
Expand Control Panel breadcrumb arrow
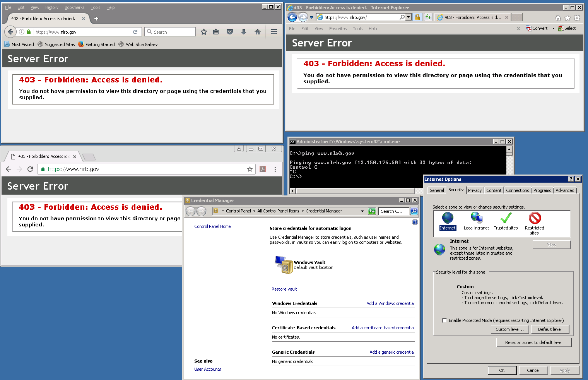pyautogui.click(x=254, y=211)
